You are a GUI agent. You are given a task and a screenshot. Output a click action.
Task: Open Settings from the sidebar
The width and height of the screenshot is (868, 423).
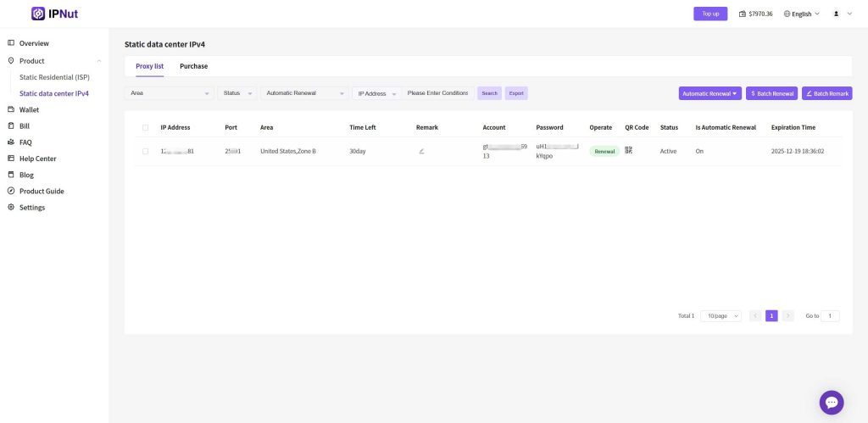click(x=32, y=208)
